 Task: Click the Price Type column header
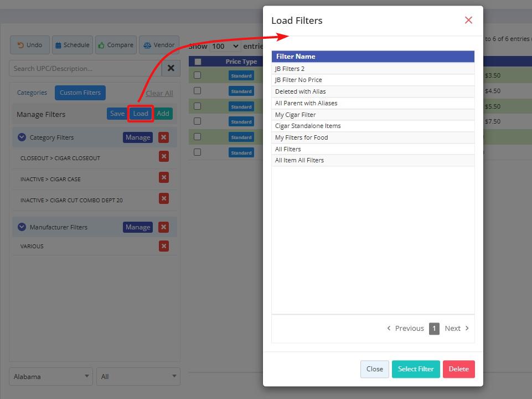pos(241,62)
